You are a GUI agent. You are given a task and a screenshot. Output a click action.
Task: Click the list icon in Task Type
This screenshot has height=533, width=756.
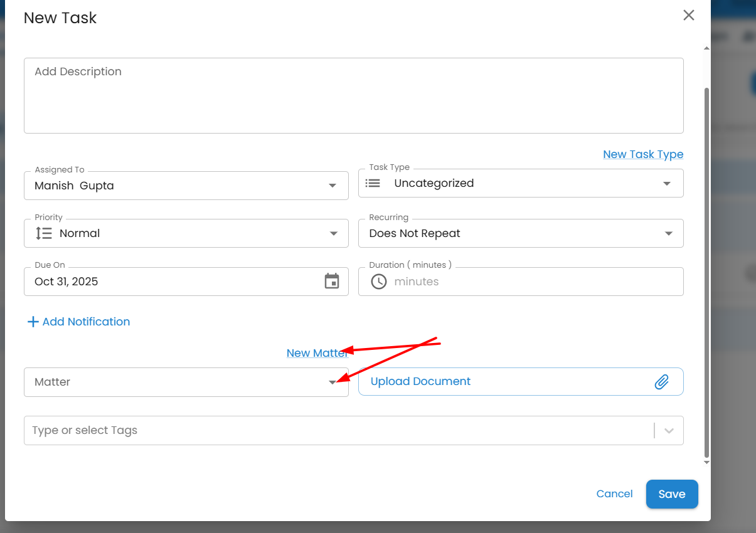tap(373, 183)
